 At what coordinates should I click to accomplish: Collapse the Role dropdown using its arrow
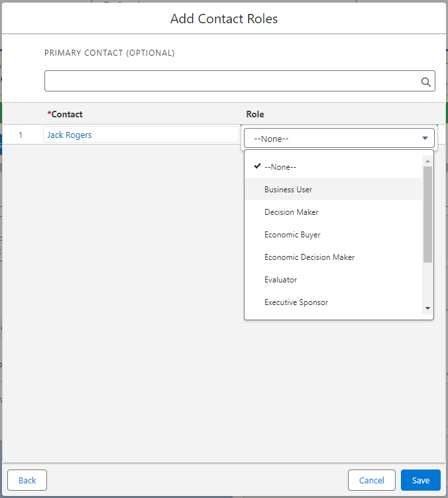[425, 139]
